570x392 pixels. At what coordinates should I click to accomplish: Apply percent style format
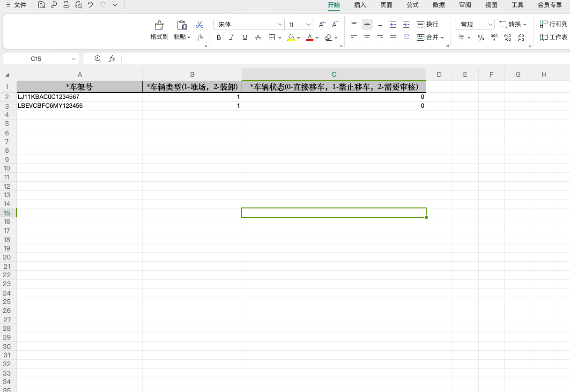pos(481,37)
